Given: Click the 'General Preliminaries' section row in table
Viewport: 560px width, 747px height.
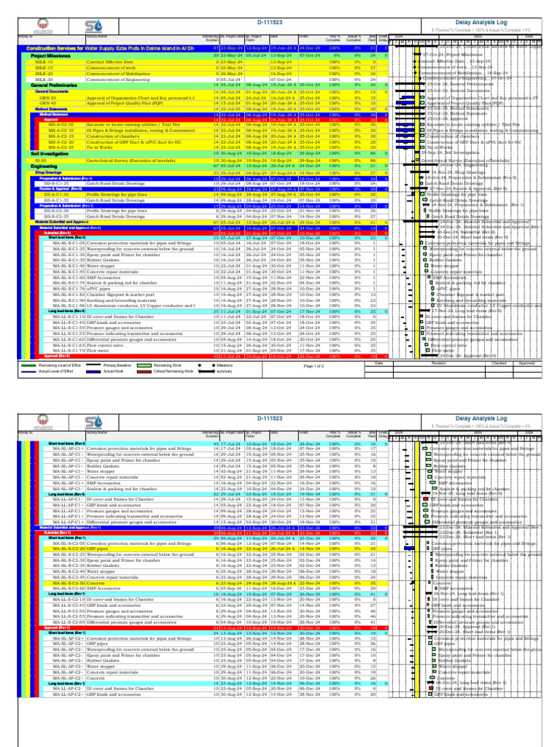Looking at the screenshot, I should click(205, 85).
